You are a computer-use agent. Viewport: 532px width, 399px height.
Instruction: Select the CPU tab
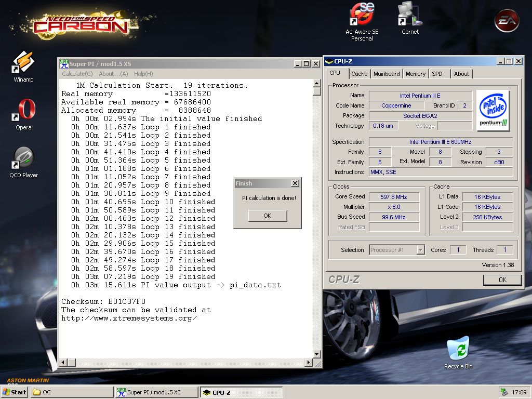pos(335,73)
